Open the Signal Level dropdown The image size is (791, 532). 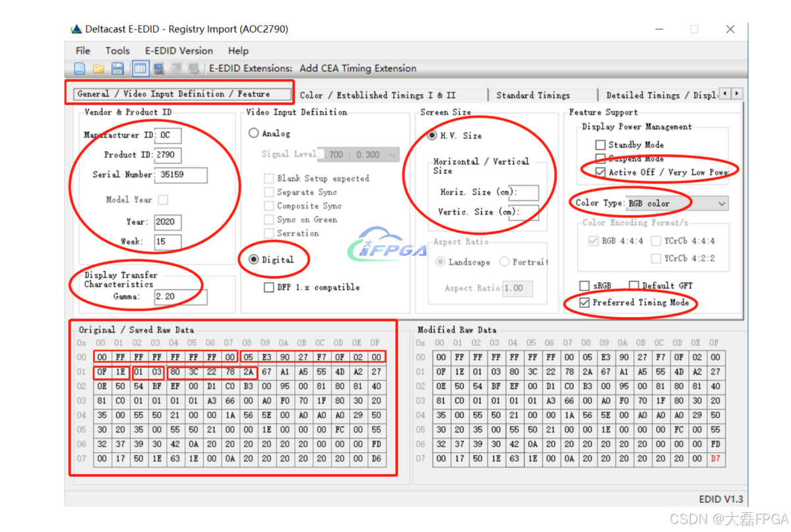pyautogui.click(x=358, y=154)
